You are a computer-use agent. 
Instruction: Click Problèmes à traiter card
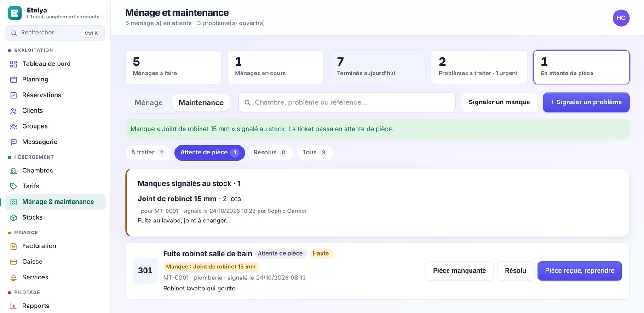(479, 67)
